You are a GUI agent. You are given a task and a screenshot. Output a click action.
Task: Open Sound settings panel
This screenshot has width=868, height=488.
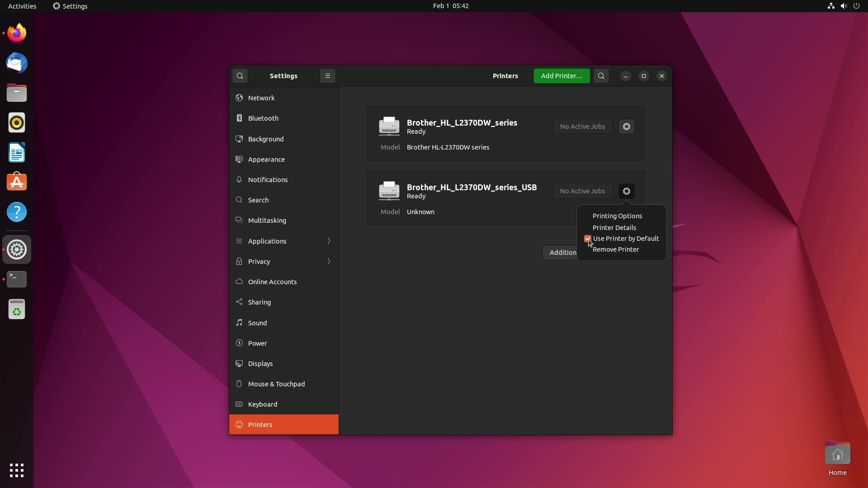[284, 323]
